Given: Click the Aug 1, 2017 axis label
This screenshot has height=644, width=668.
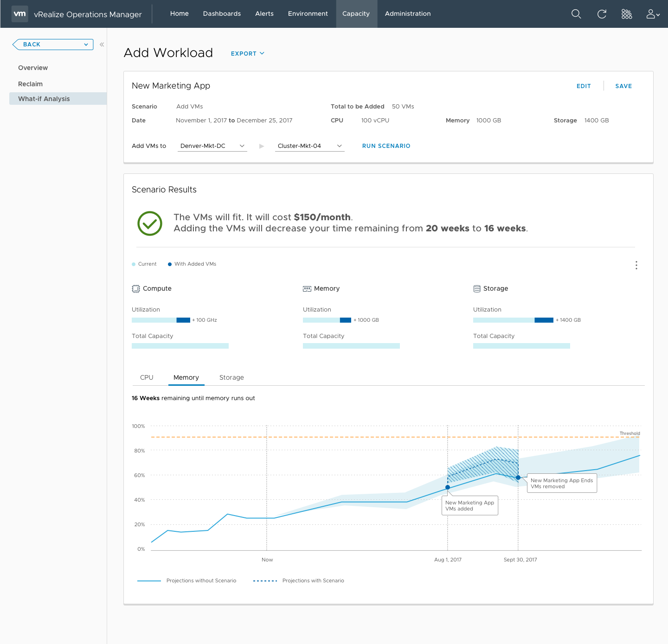Looking at the screenshot, I should 448,560.
